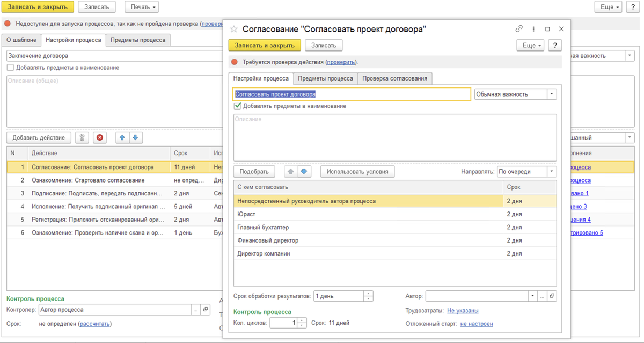This screenshot has width=644, height=343.
Task: Click не настроен link for Отложенный старт
Action: click(477, 324)
